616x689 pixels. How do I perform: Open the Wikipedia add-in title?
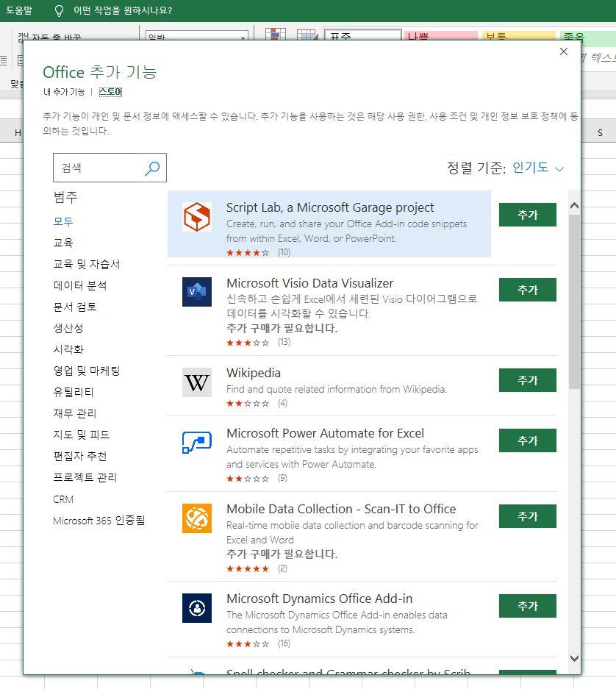click(x=254, y=373)
